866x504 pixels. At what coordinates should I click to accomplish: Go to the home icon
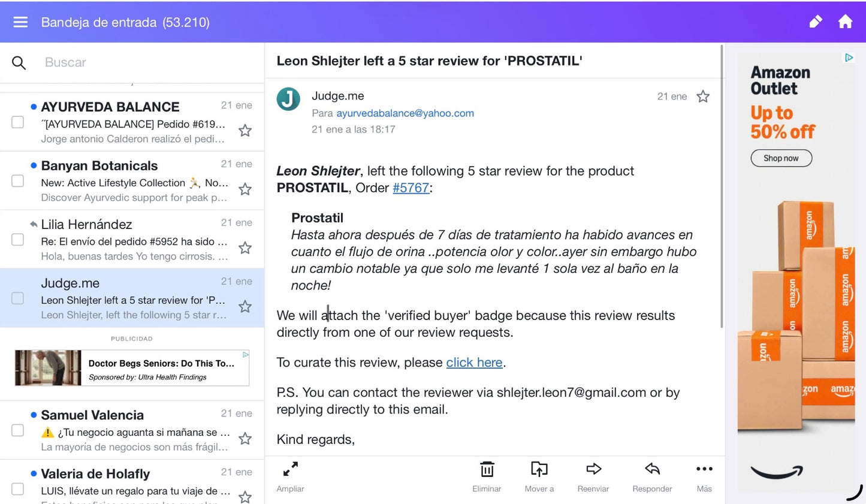tap(845, 22)
